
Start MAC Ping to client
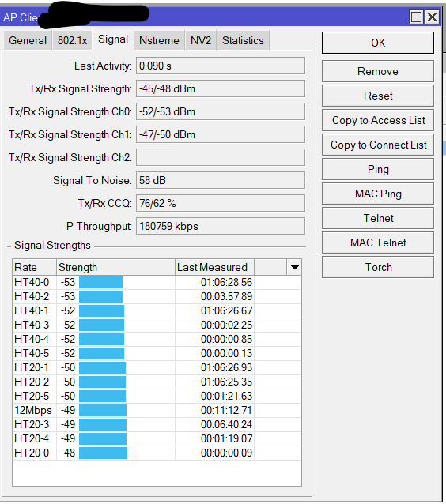378,194
